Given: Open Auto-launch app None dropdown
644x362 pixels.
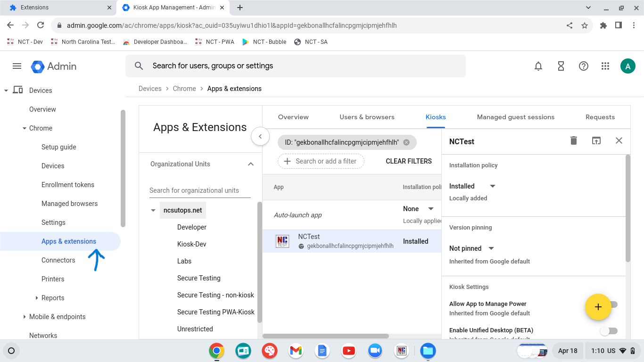Looking at the screenshot, I should (x=419, y=209).
